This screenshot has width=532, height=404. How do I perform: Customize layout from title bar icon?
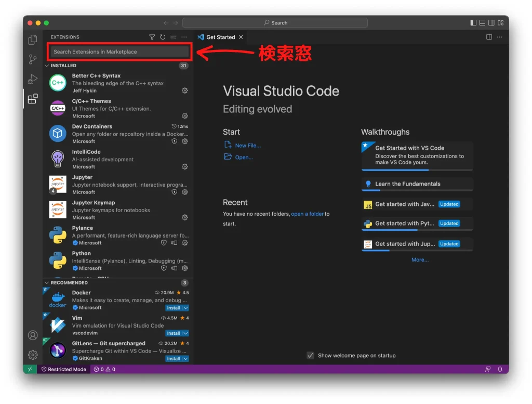point(501,23)
